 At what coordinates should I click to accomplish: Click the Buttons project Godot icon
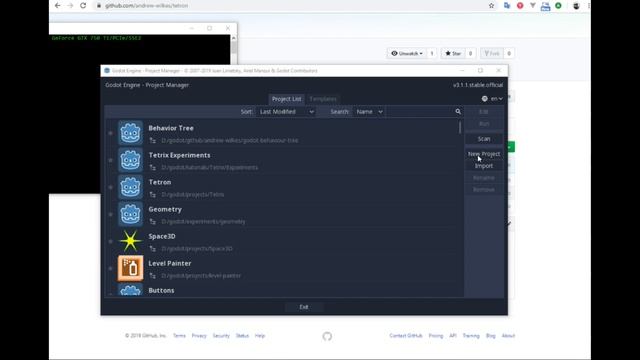pyautogui.click(x=130, y=290)
